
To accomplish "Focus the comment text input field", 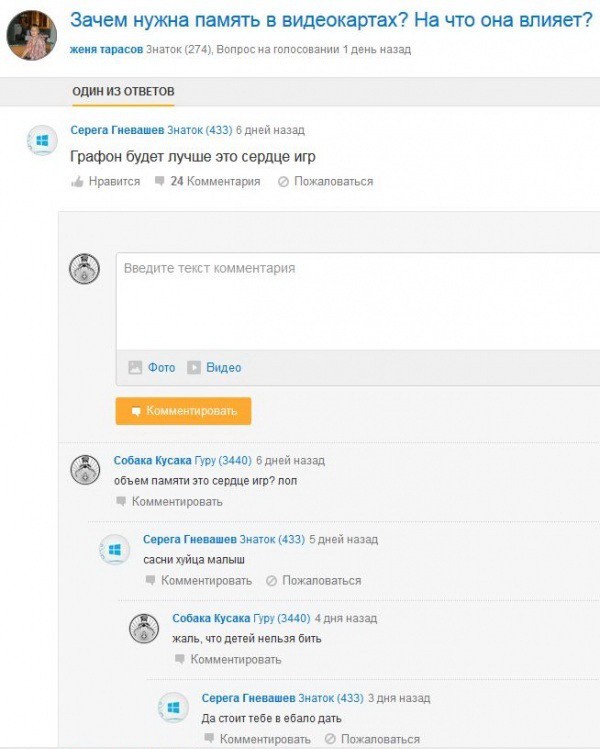I will point(358,300).
